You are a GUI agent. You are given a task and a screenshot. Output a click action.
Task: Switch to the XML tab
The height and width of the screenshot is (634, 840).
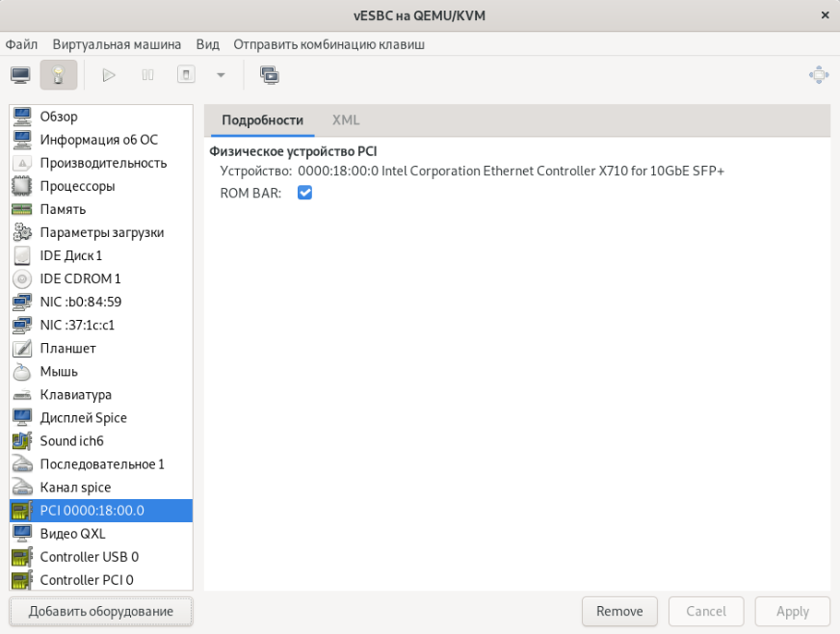[x=346, y=120]
